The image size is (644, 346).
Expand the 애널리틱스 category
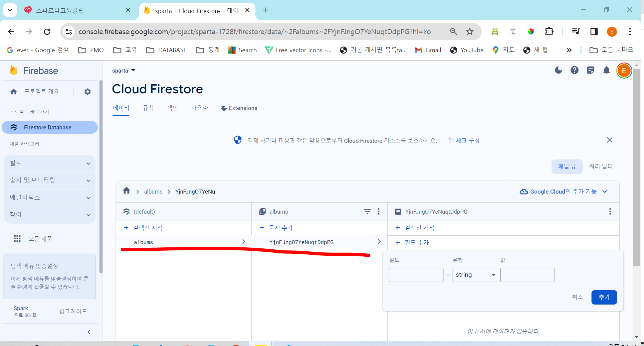50,198
